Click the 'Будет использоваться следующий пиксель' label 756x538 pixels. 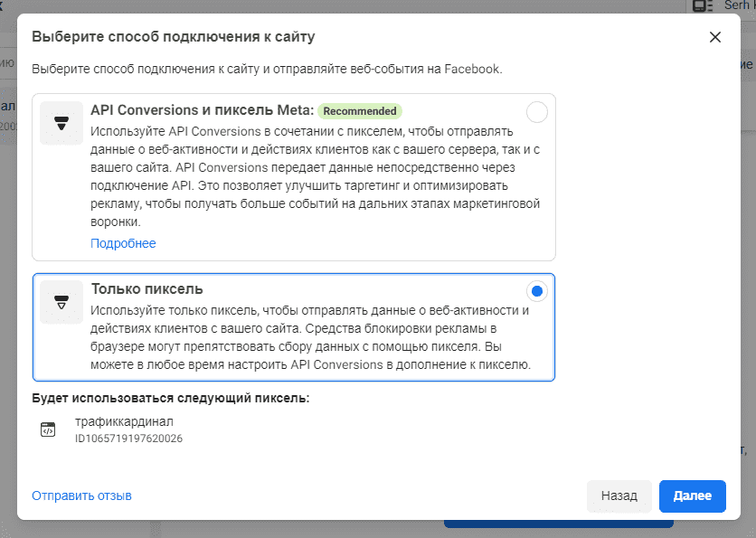coord(171,398)
